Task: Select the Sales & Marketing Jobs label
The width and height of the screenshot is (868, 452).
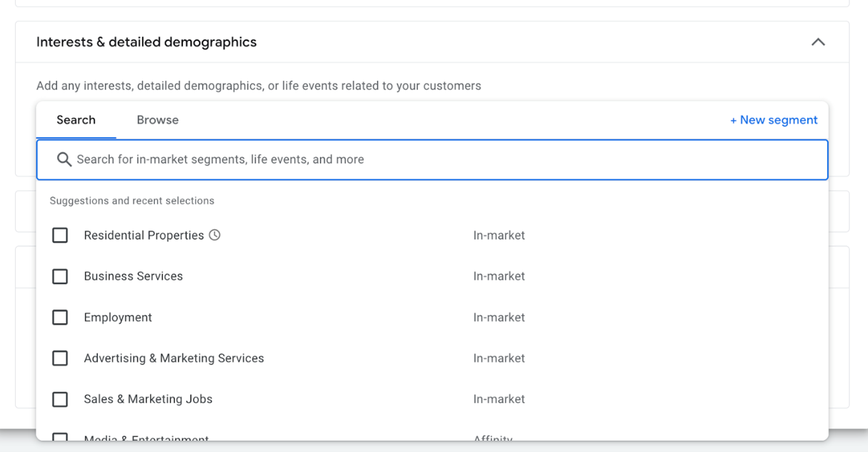Action: (148, 399)
